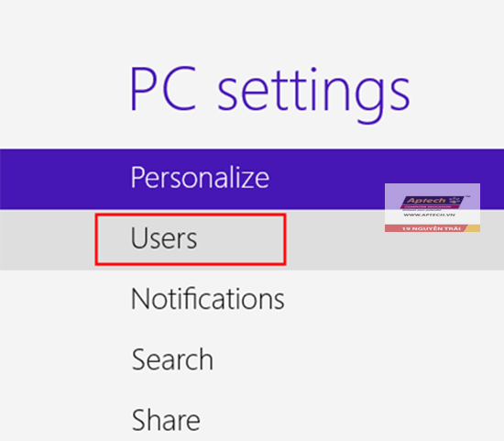
Task: Pick Notifications from the settings list
Action: (x=208, y=299)
